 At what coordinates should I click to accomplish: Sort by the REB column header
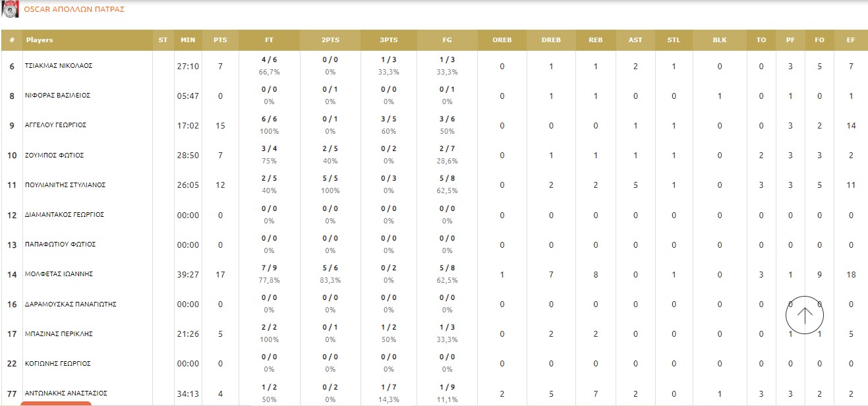coord(595,40)
